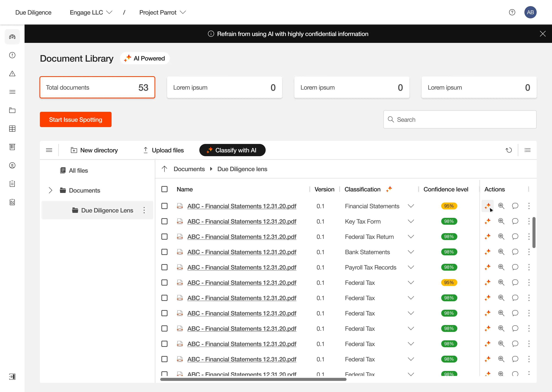
Task: Click the Classify with AI button
Action: pos(232,150)
